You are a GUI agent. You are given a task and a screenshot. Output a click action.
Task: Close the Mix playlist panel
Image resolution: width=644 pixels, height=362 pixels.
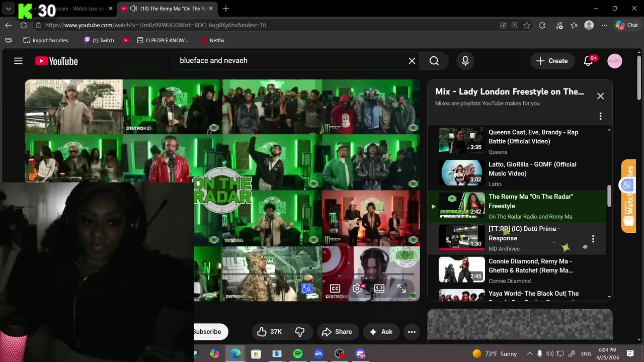pos(600,96)
